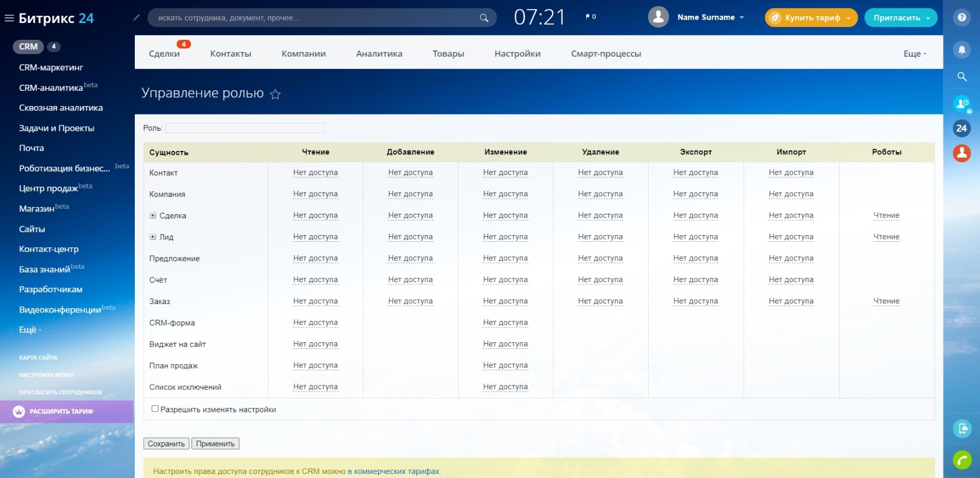Click the Роль input field
Viewport: 980px width, 478px height.
pos(245,128)
